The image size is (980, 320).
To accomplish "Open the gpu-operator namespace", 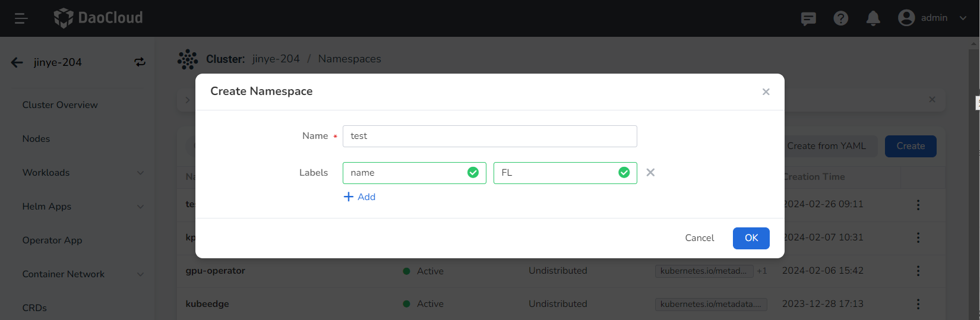I will click(215, 271).
